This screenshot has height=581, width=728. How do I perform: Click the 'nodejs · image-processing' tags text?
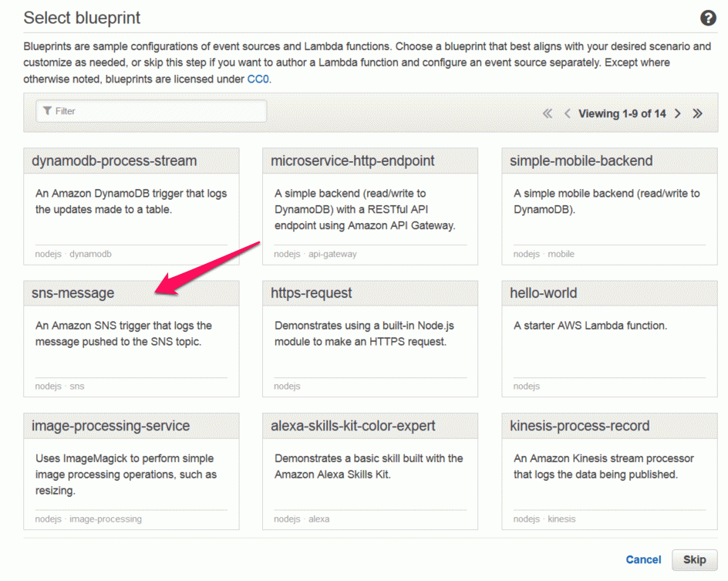[89, 519]
